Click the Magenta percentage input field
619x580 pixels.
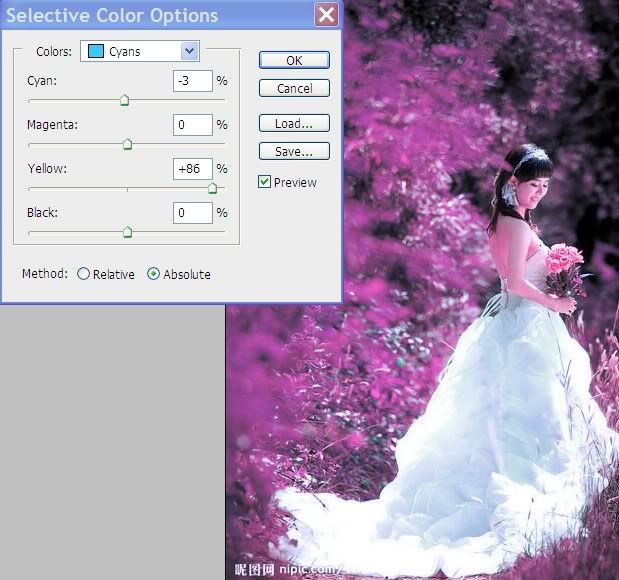pos(192,125)
